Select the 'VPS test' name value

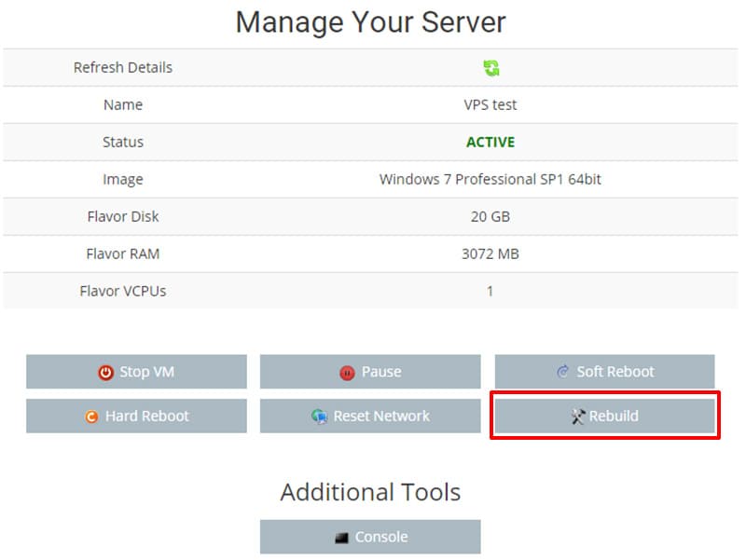[490, 104]
